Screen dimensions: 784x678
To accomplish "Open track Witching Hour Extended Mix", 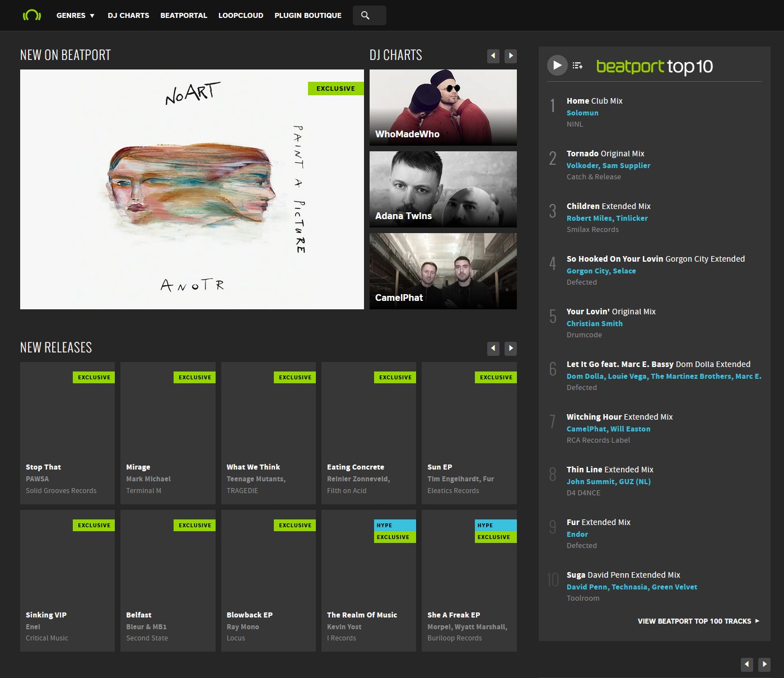I will pyautogui.click(x=619, y=417).
